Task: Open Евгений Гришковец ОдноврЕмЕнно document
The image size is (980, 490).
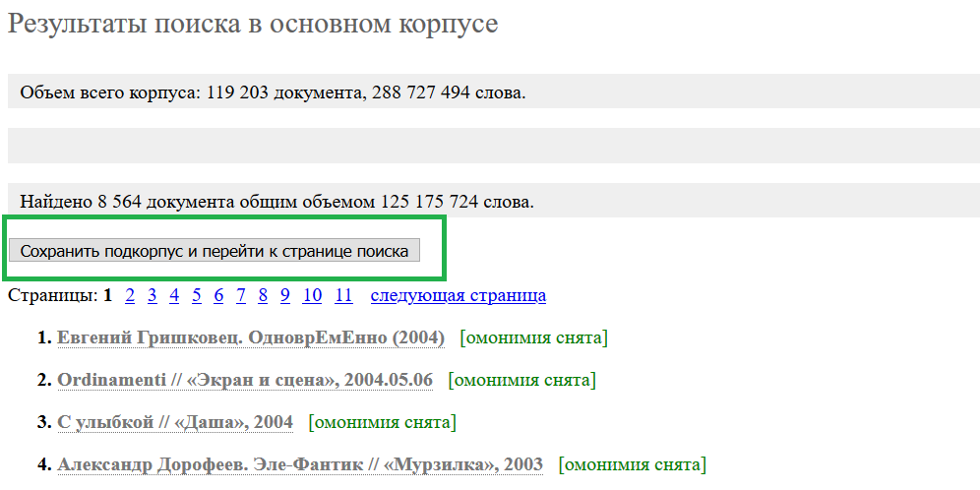Action: click(251, 337)
